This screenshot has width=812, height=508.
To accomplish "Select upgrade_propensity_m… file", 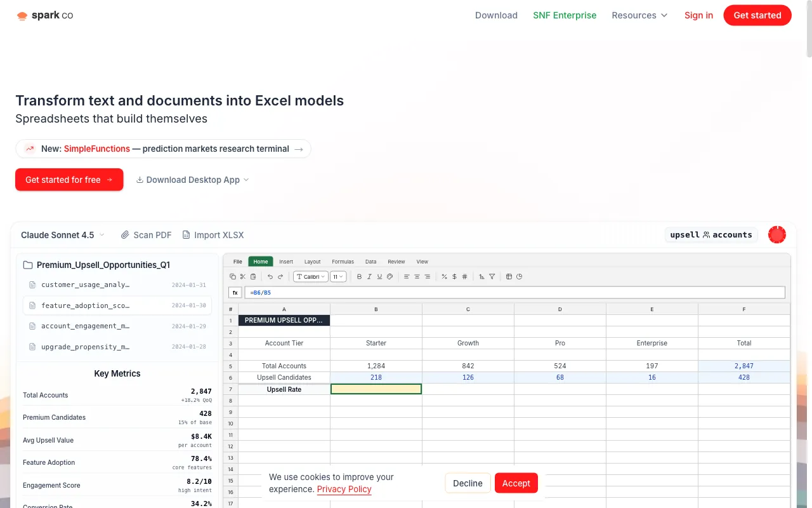I will pos(117,347).
